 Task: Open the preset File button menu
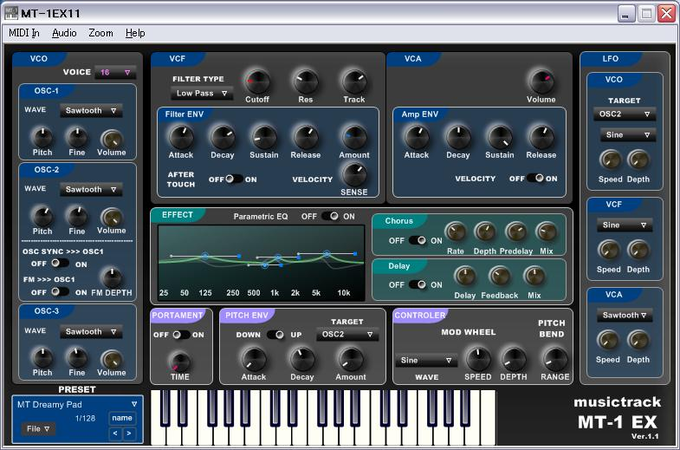(x=38, y=429)
